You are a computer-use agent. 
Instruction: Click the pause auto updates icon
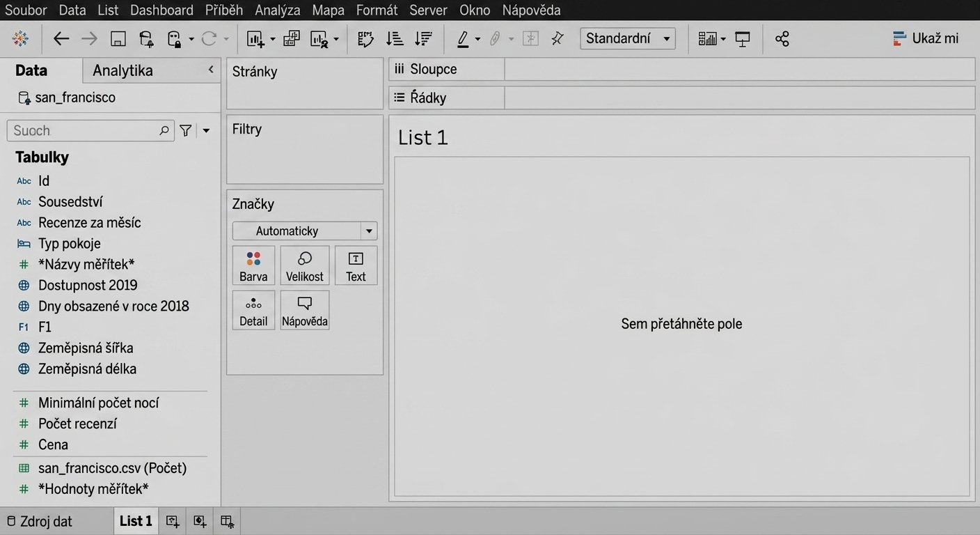(x=175, y=39)
